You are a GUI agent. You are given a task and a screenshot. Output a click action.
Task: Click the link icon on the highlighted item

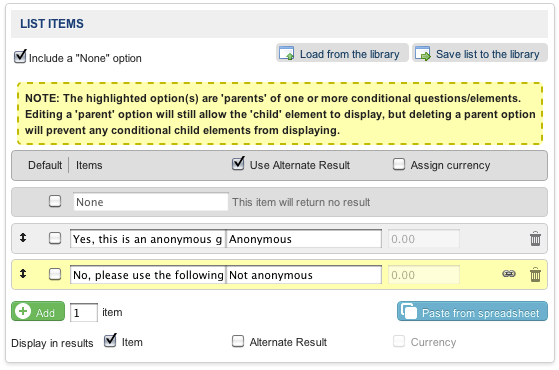point(509,274)
